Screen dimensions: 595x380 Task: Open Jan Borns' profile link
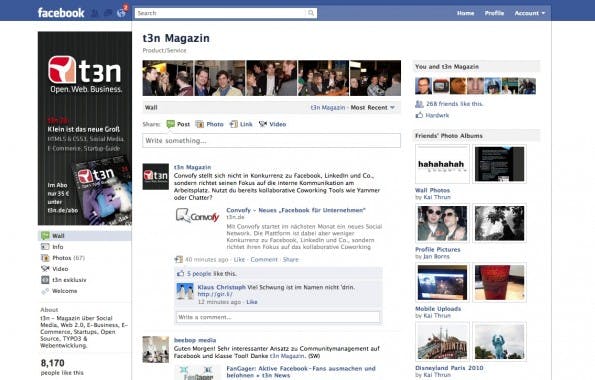point(436,257)
